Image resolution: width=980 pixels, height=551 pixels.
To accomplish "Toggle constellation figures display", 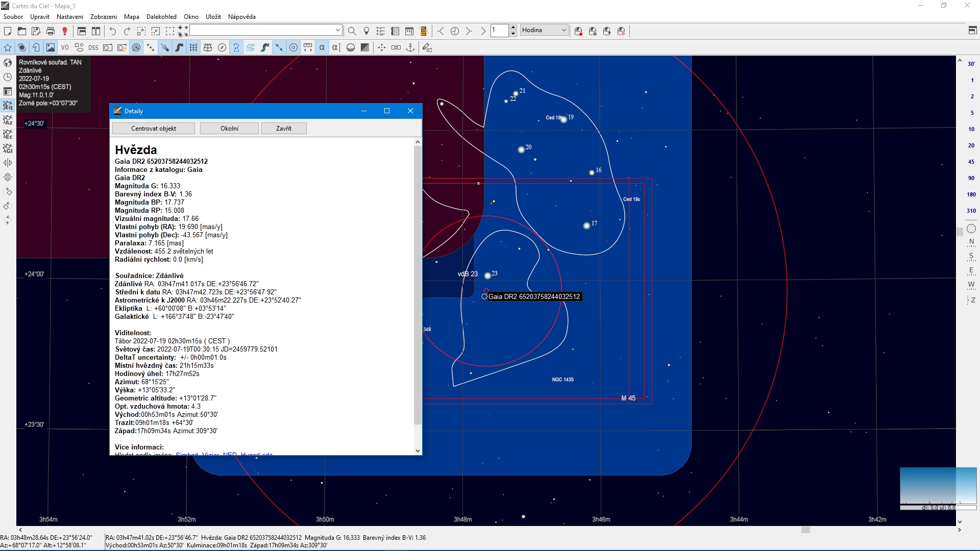I will coord(236,47).
